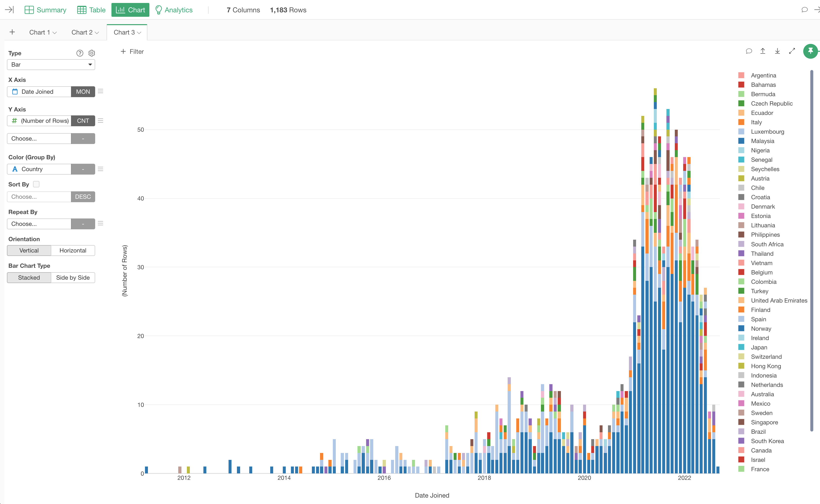
Task: Open the Country color group selector
Action: click(x=39, y=169)
